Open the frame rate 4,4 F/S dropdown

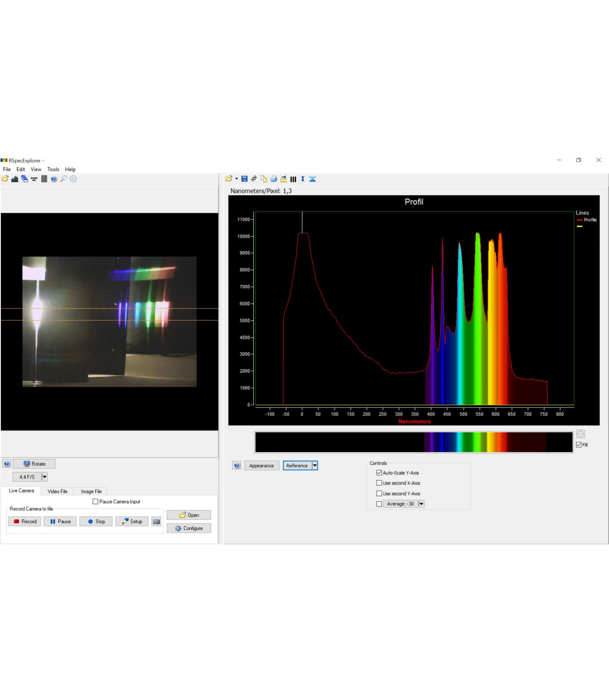pos(44,477)
